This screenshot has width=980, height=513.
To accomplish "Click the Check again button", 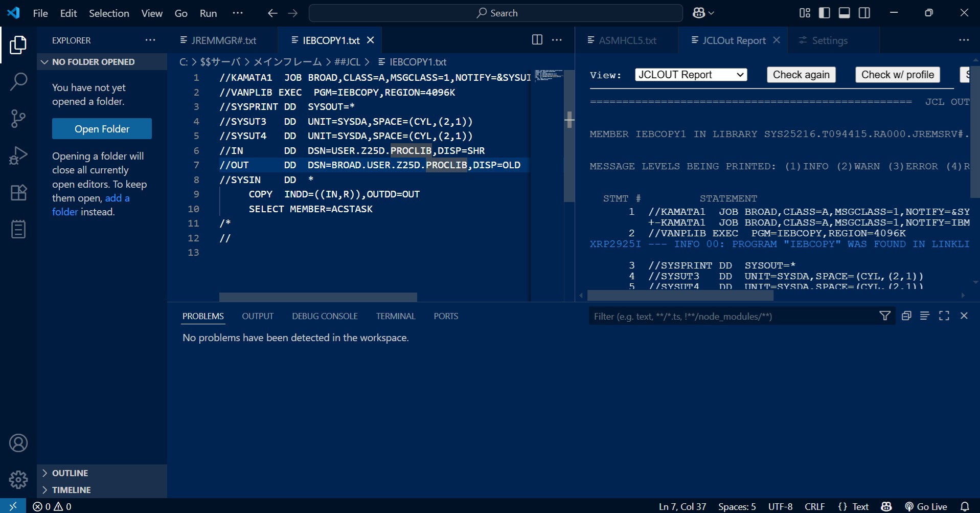I will [801, 74].
